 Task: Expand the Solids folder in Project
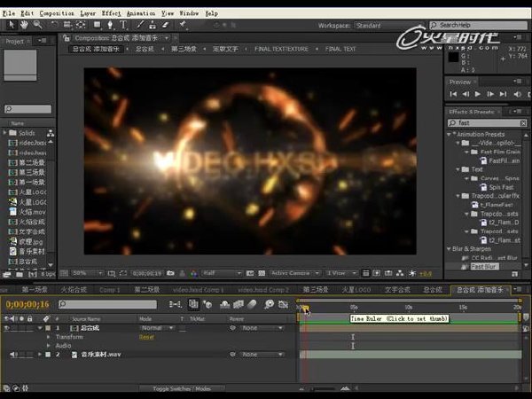pos(4,133)
